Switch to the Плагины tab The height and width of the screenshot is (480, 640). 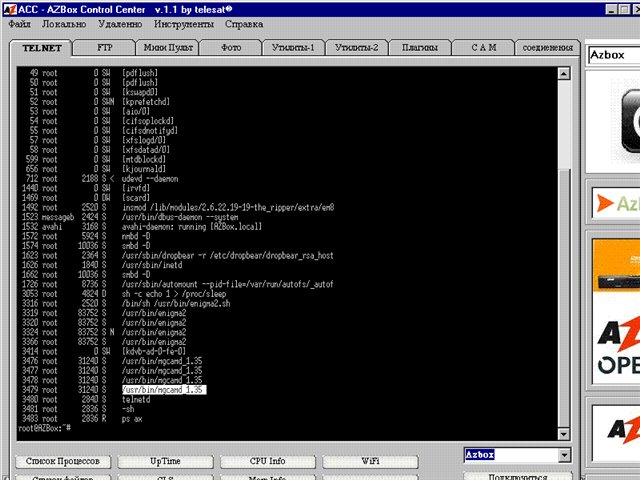coord(420,48)
